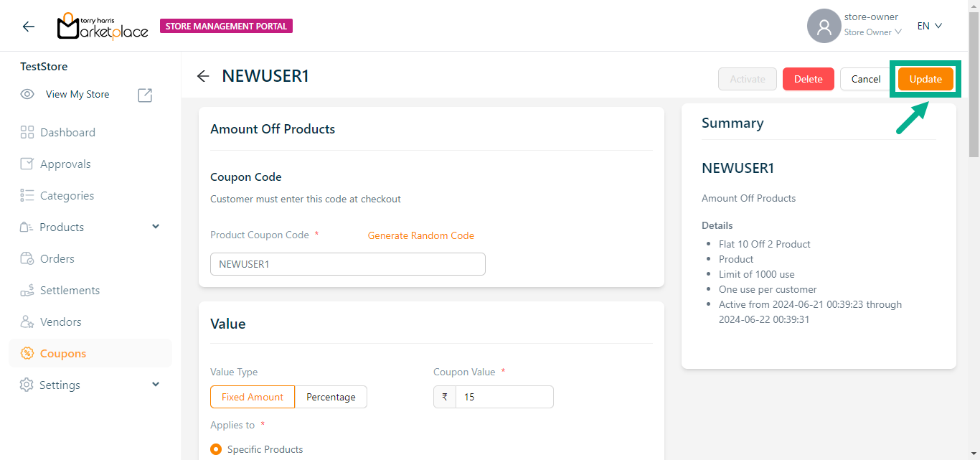Open store in new tab icon
The height and width of the screenshot is (460, 980).
[145, 95]
